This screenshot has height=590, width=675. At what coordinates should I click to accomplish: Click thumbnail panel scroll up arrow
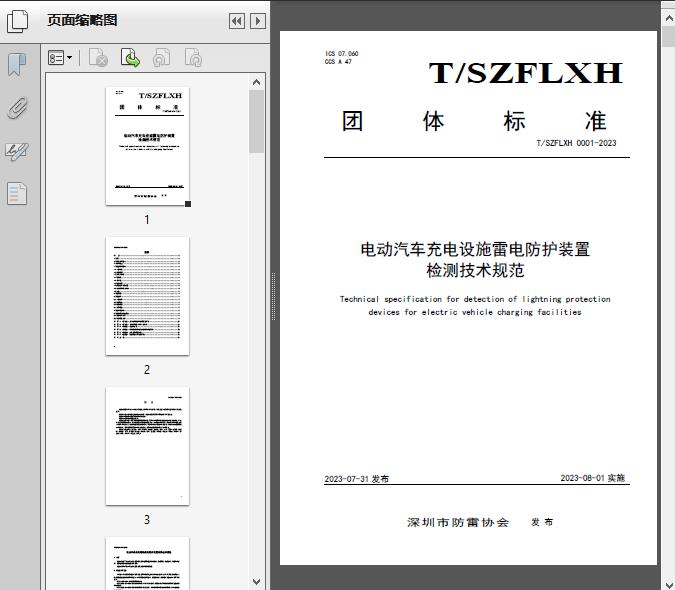point(257,82)
